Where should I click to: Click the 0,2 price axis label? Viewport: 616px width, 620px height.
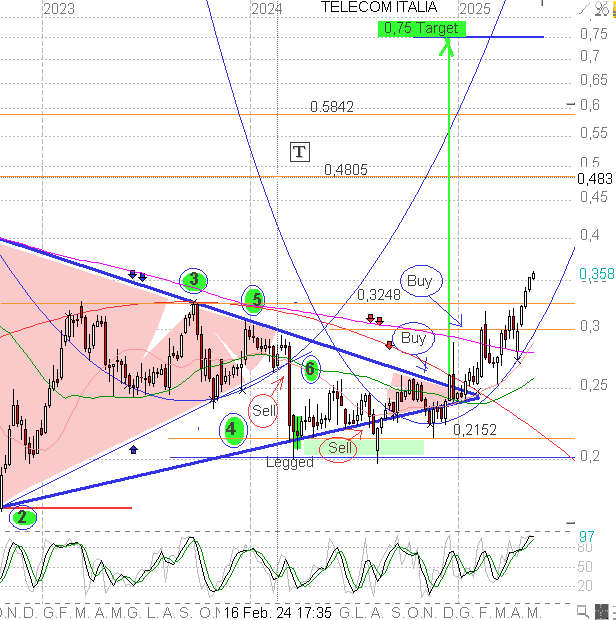[x=590, y=456]
